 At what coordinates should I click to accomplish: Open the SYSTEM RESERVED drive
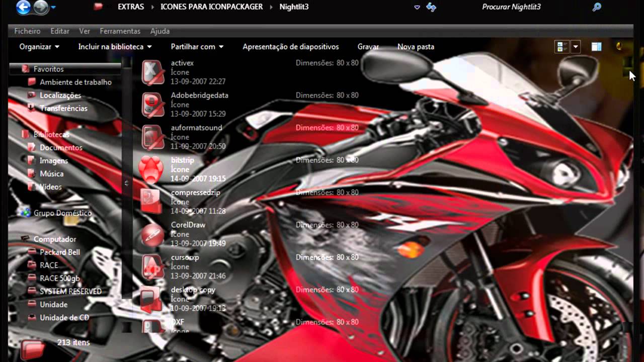(70, 291)
